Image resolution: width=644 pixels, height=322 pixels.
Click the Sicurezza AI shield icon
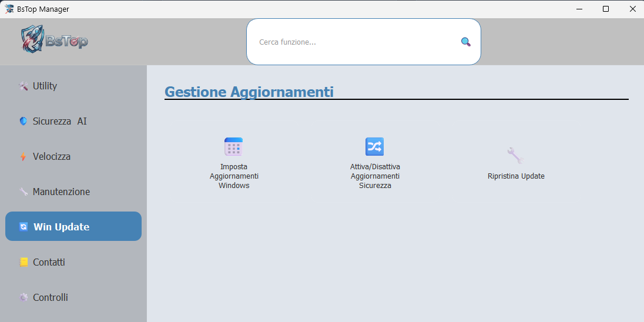(24, 121)
